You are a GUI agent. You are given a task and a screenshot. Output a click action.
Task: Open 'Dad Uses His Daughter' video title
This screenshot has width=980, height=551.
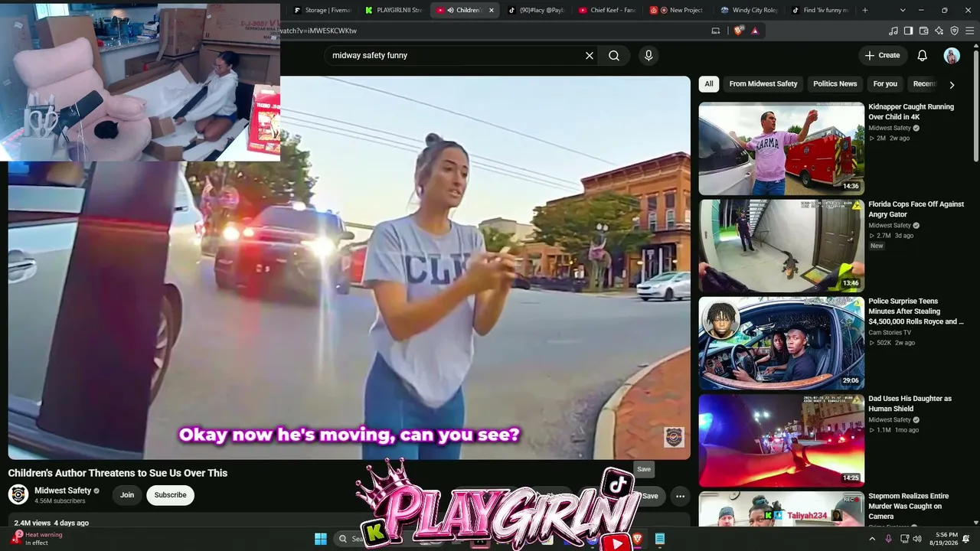point(910,403)
